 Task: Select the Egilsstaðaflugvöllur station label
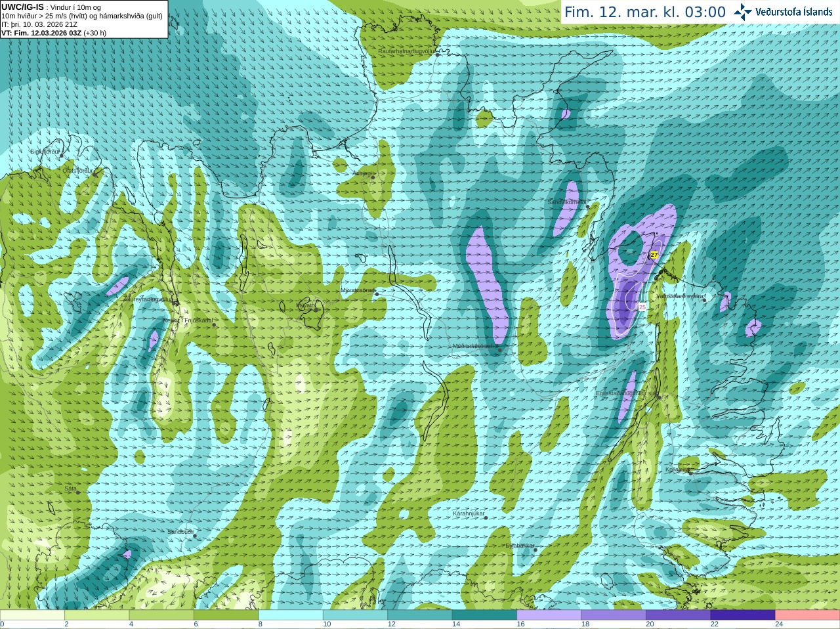point(626,393)
